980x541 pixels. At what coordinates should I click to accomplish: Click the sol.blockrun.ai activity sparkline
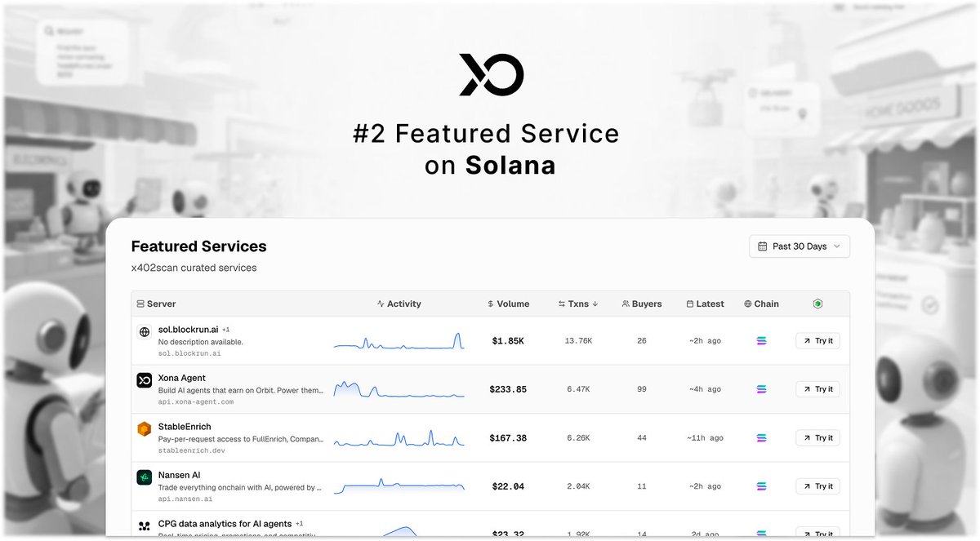click(399, 341)
